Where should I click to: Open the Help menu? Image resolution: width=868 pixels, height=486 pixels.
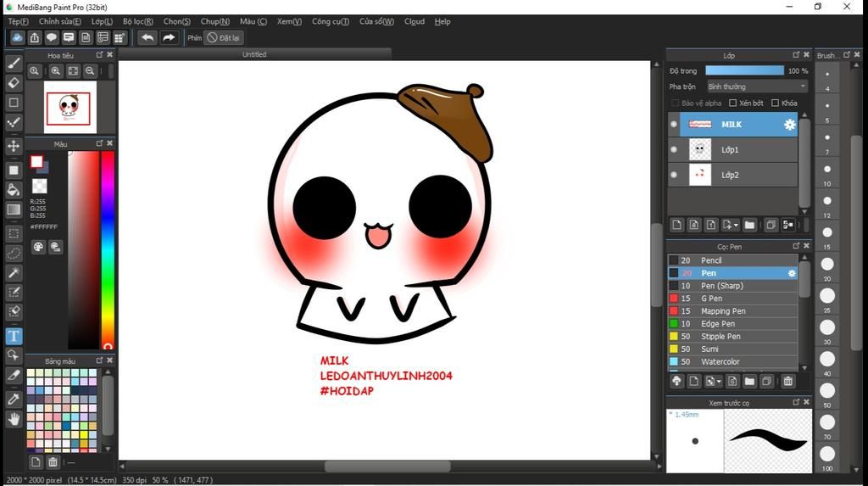click(442, 21)
